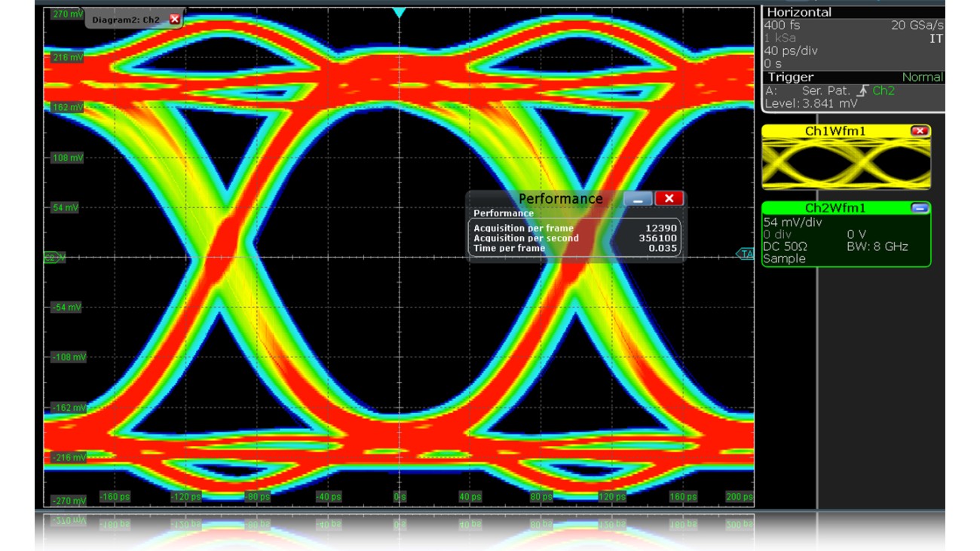
Task: Click the cyan trigger position marker at top
Action: 399,13
